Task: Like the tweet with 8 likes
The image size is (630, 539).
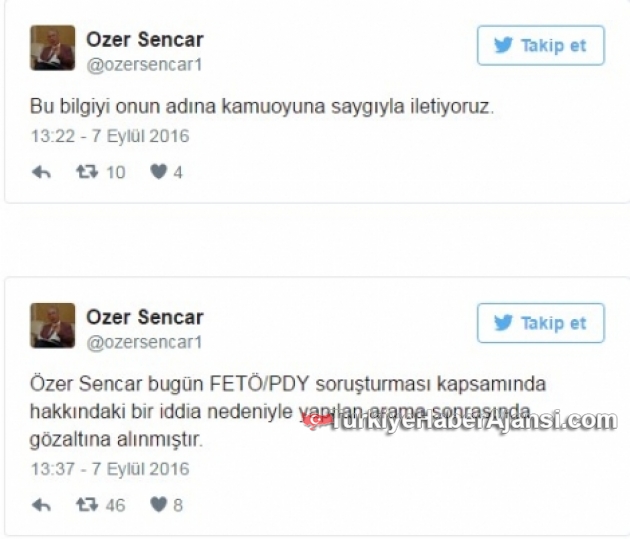Action: tap(158, 504)
